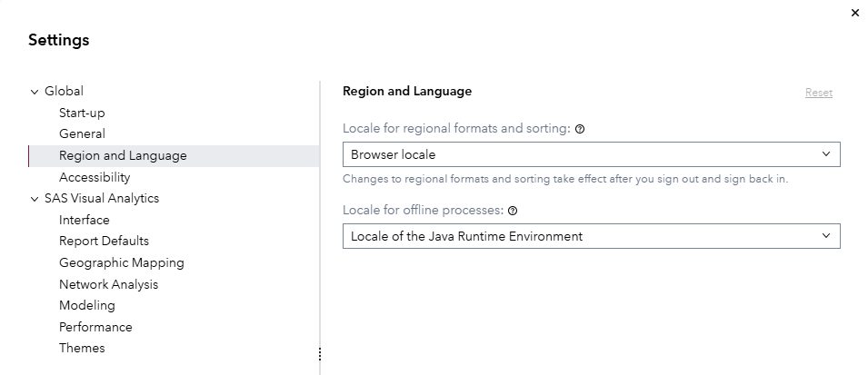Collapse the SAS Visual Analytics section
This screenshot has width=868, height=375.
(35, 199)
